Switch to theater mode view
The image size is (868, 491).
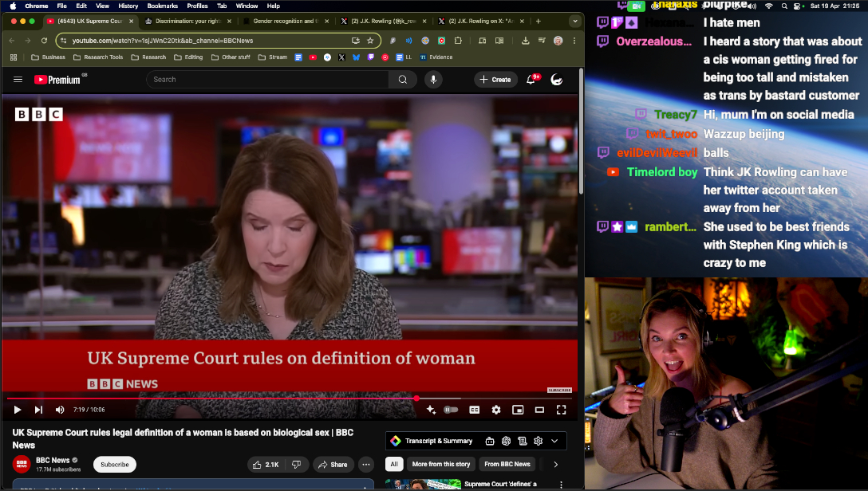tap(539, 410)
